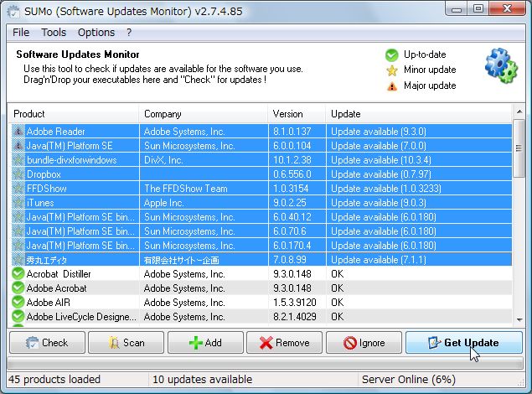Click the Adobe AIR up-to-date checkmark icon
This screenshot has width=532, height=394.
coord(18,302)
